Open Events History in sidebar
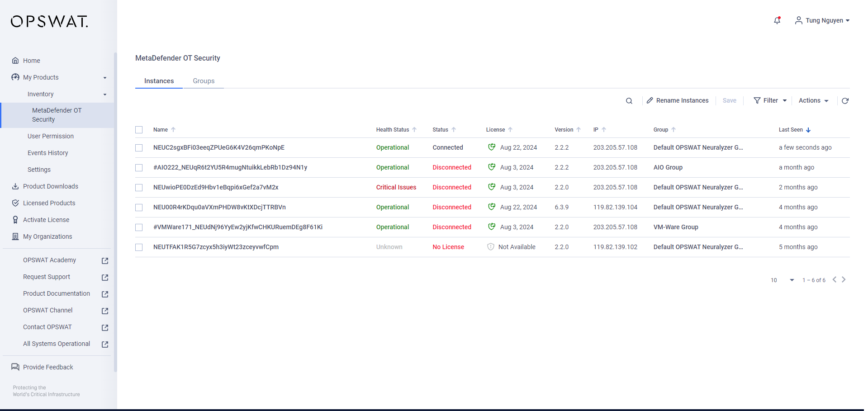Viewport: 868px width, 411px height. tap(48, 153)
